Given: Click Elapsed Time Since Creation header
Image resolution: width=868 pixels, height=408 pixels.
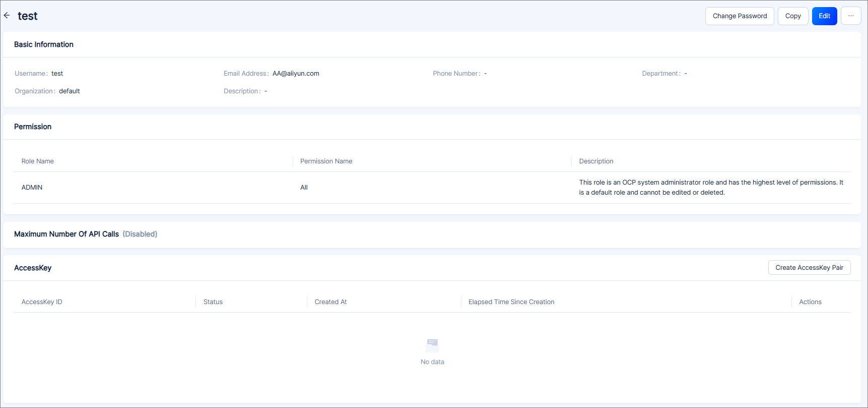Looking at the screenshot, I should [511, 302].
